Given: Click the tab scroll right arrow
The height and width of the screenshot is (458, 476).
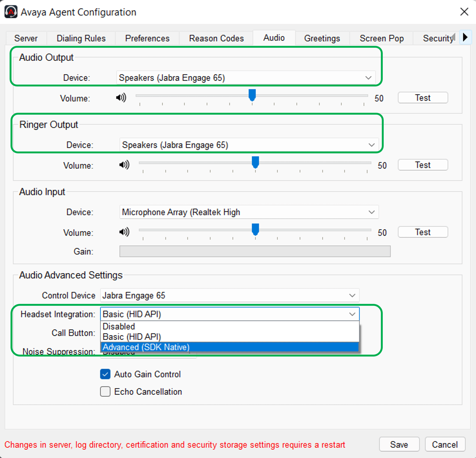Looking at the screenshot, I should coord(465,37).
